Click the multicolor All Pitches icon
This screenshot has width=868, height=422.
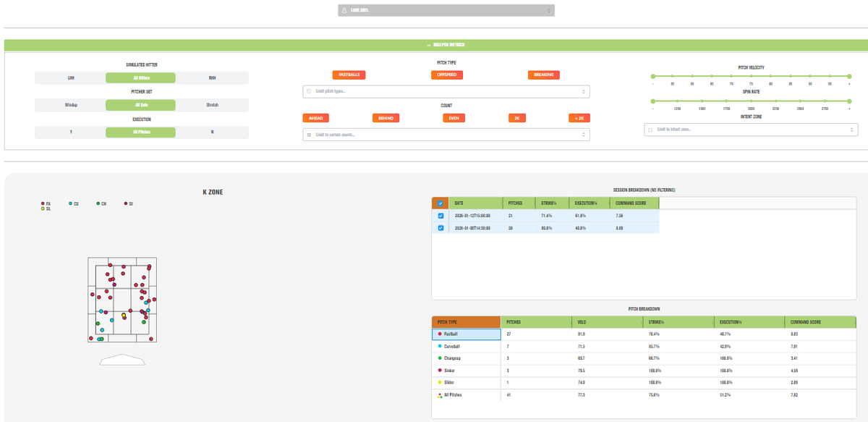pos(440,395)
